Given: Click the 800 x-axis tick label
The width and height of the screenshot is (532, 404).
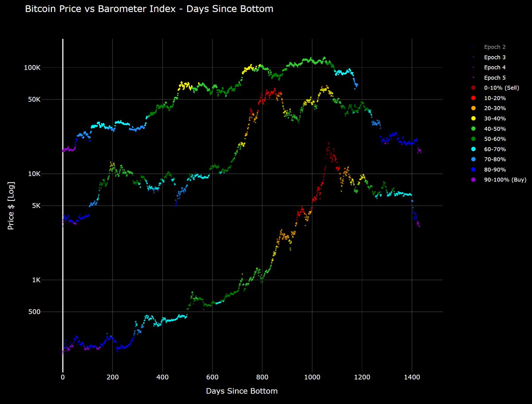Looking at the screenshot, I should click(262, 377).
